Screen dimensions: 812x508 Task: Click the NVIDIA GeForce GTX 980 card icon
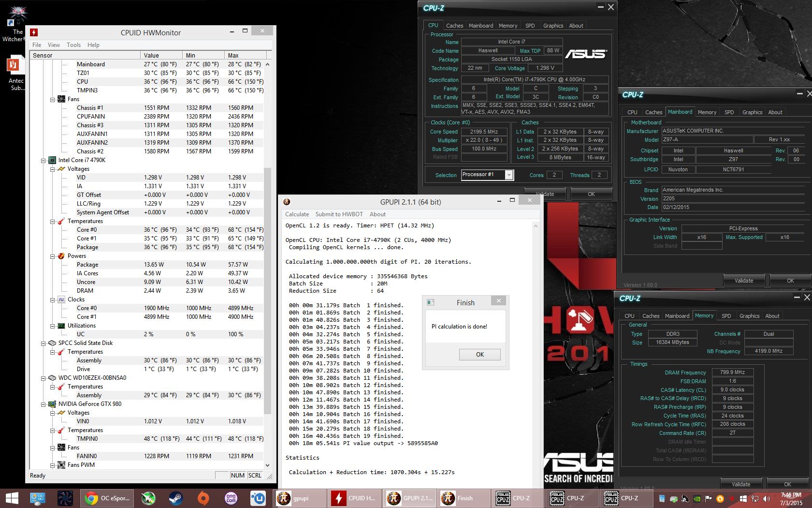point(52,404)
